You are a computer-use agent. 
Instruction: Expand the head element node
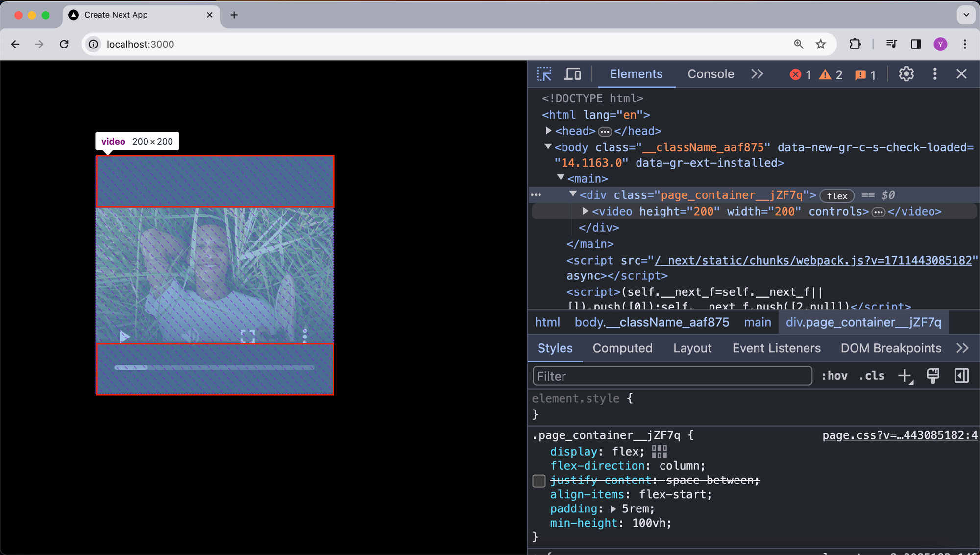point(549,131)
